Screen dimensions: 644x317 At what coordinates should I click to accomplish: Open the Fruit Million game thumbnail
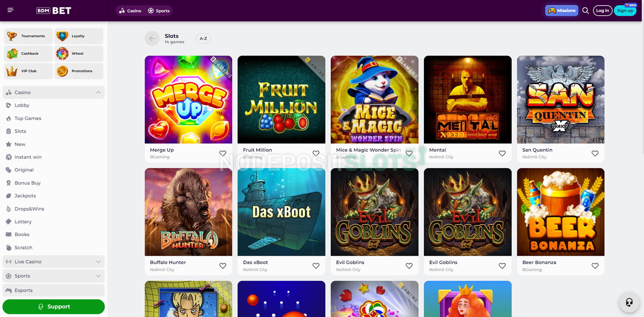pos(281,99)
